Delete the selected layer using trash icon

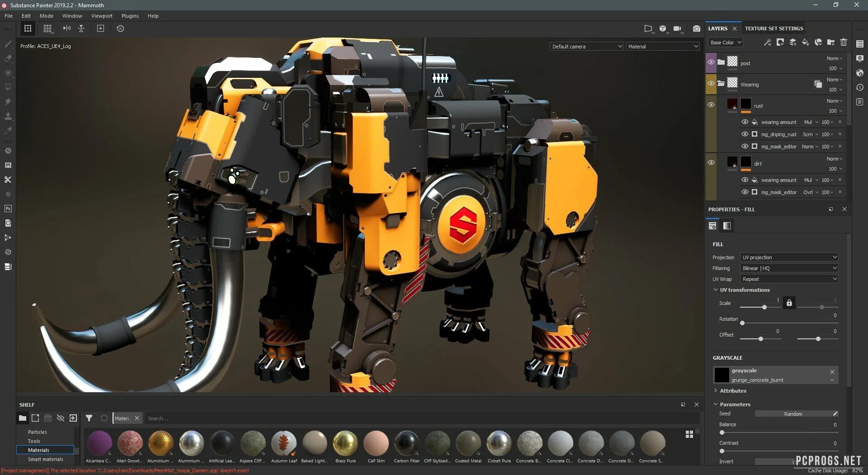844,42
